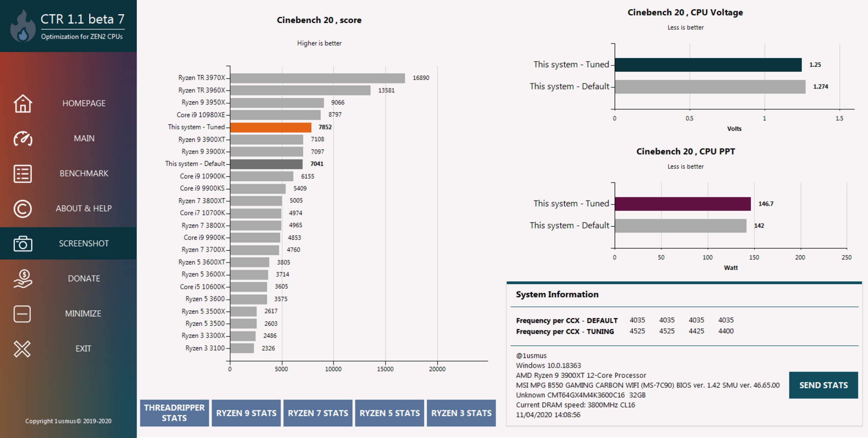The height and width of the screenshot is (438, 868).
Task: Click the AMD Ryzen 9 3900XT processor line
Action: click(x=581, y=375)
